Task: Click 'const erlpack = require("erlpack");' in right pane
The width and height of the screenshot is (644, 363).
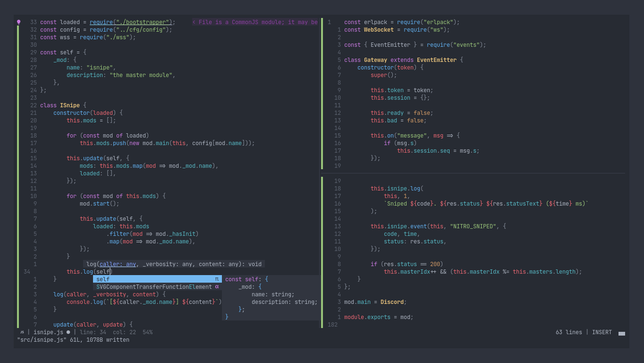Action: 402,22
